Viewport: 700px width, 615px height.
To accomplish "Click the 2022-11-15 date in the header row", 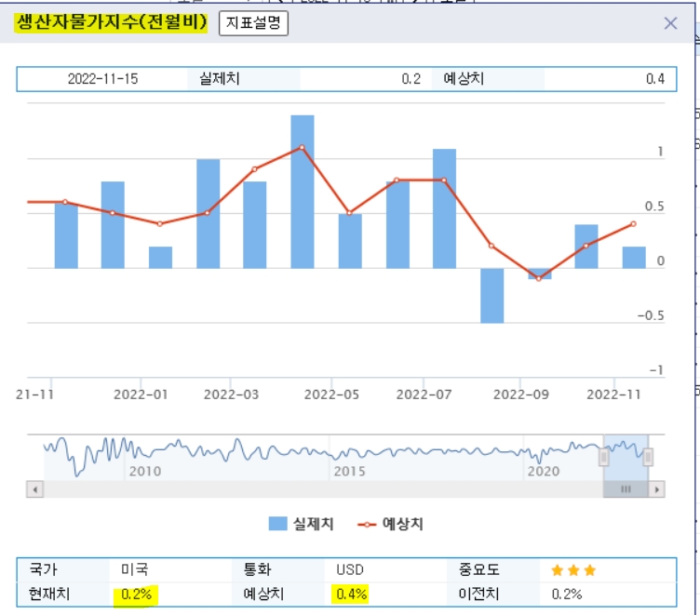I will point(102,79).
